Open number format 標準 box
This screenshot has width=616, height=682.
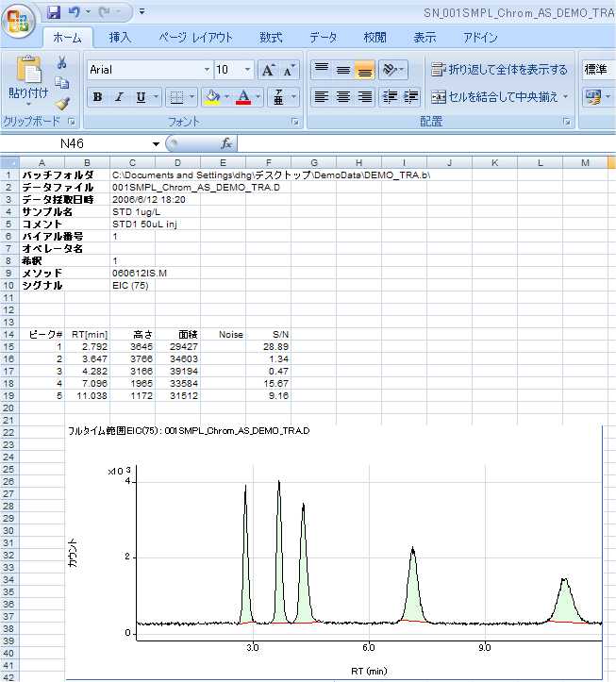click(599, 70)
